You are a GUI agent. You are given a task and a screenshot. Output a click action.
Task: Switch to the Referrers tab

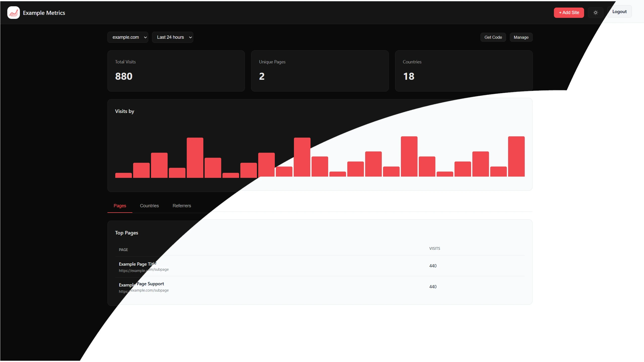pos(181,206)
